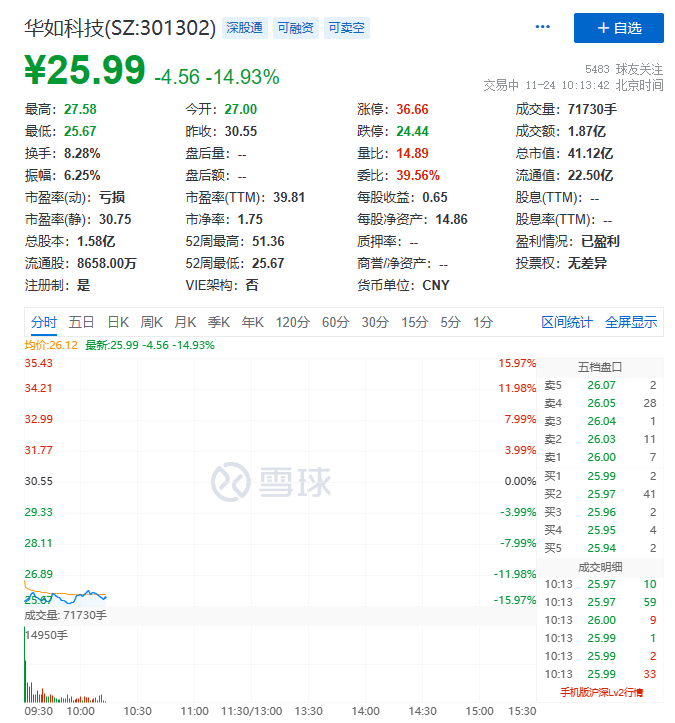
Task: Add stock via the 自选 button
Action: pos(618,28)
